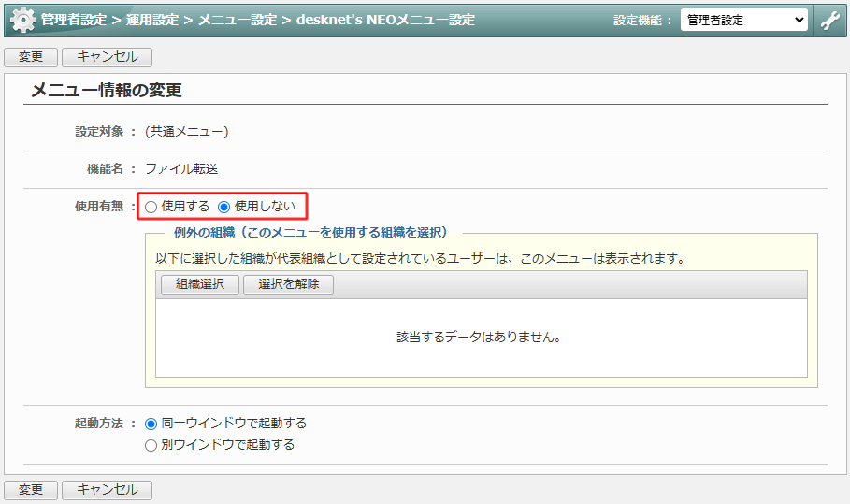Hit the bottom キャンセル button
Image resolution: width=850 pixels, height=504 pixels.
(x=107, y=490)
